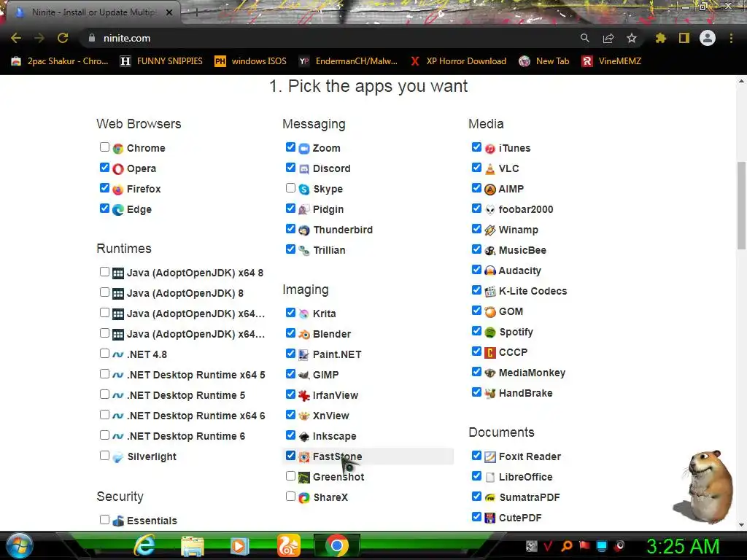Open the windows ISOS bookmark

(x=251, y=61)
